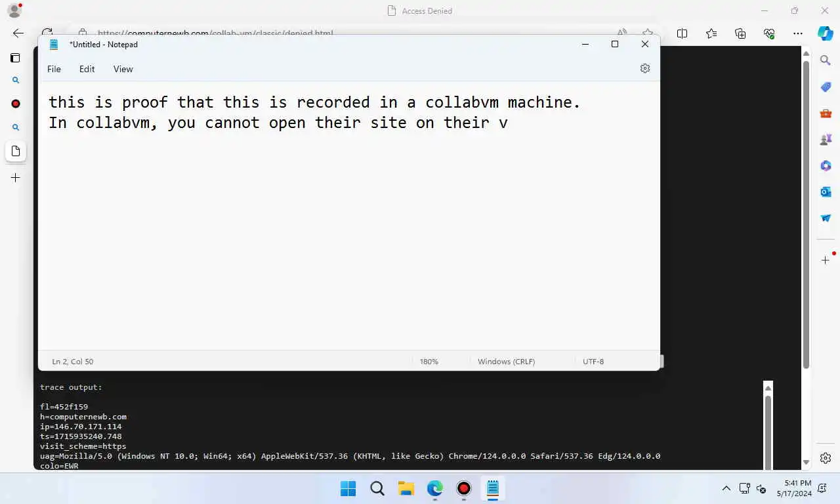
Task: Open volume control in system tray
Action: (x=761, y=488)
